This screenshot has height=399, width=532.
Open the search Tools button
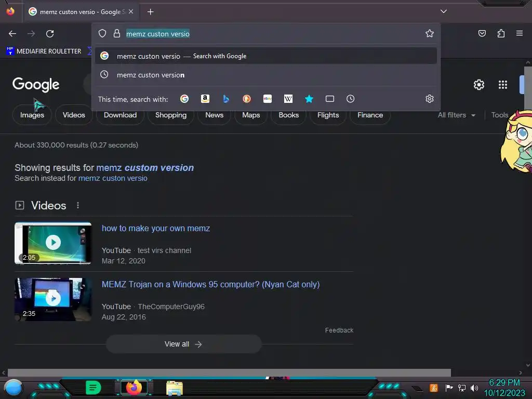pos(499,115)
